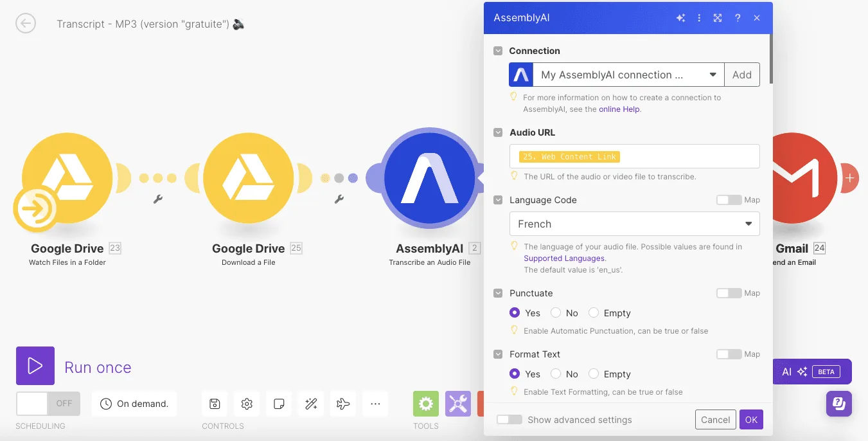Select Punctuate Yes radio button
The image size is (868, 441).
(x=515, y=313)
